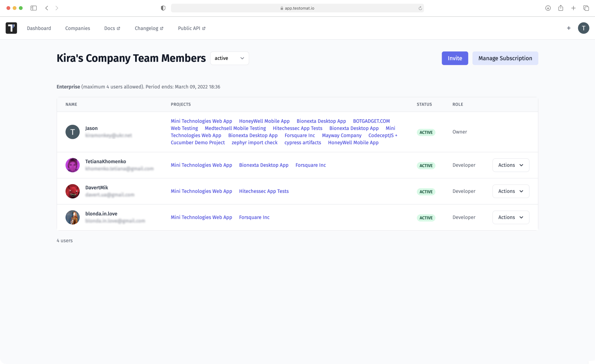Click the user profile avatar icon

(583, 28)
